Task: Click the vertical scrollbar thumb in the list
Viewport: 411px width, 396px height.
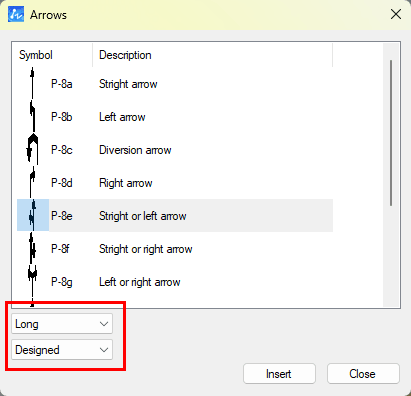Action: (x=391, y=133)
